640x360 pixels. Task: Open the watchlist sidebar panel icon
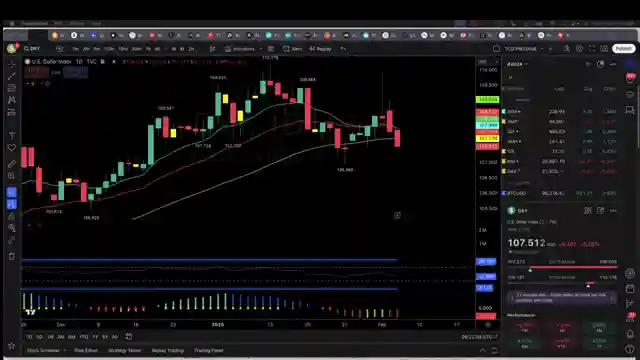click(x=630, y=64)
